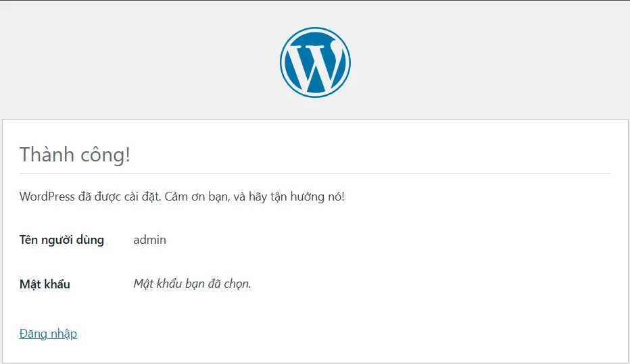Image resolution: width=630 pixels, height=364 pixels.
Task: Open the Đăng nhập login link
Action: (x=48, y=334)
